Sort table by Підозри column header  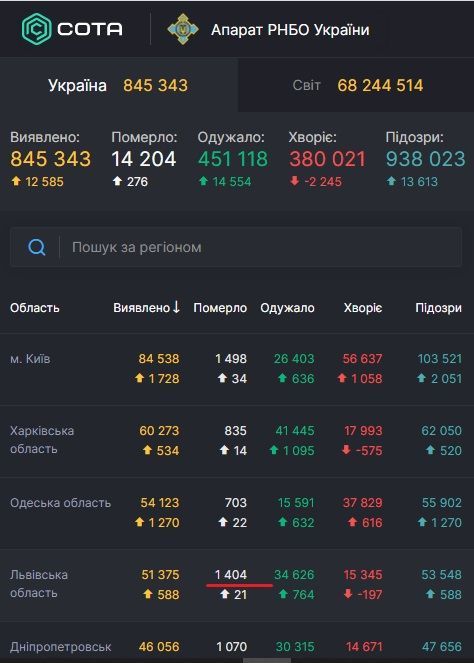(438, 307)
